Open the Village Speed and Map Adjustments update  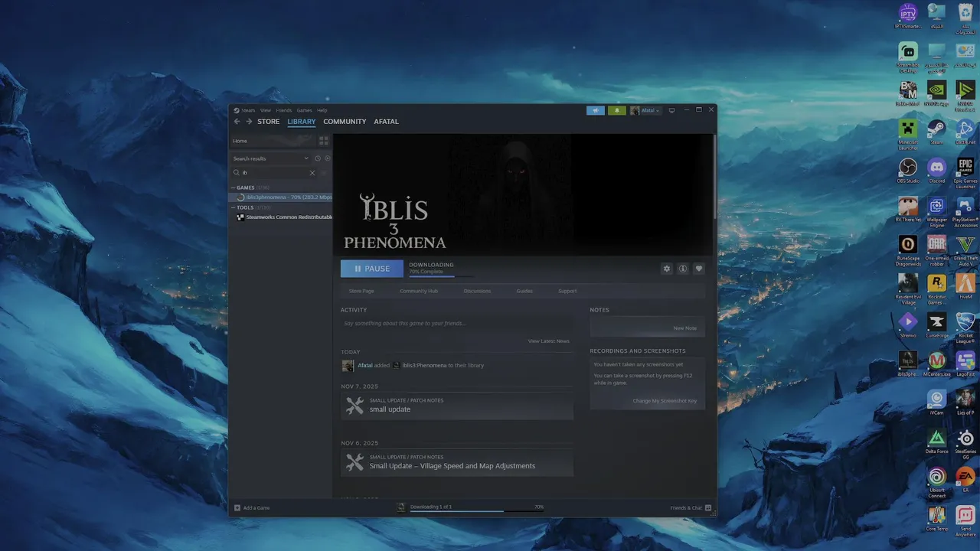457,462
